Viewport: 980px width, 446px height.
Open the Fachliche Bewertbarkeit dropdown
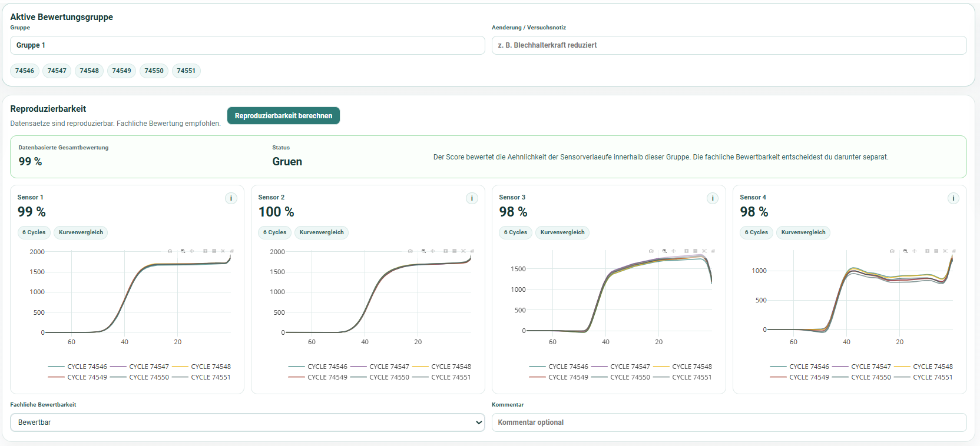(247, 422)
